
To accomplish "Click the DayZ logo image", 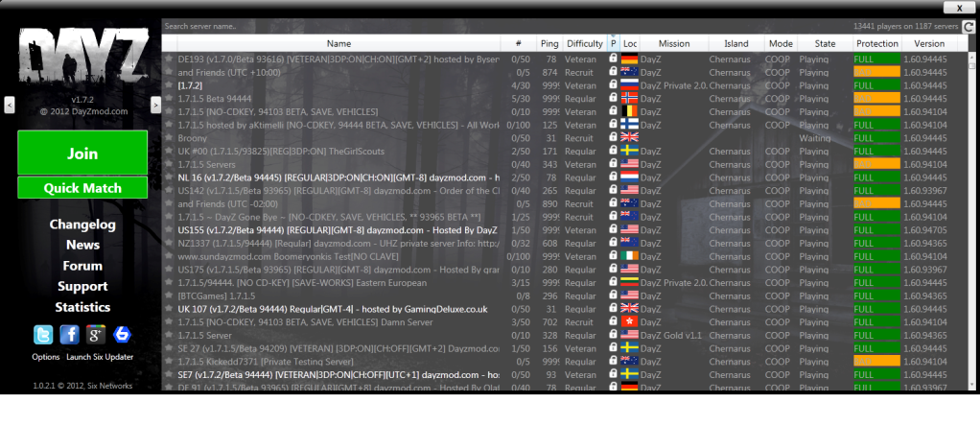I will pos(82,59).
